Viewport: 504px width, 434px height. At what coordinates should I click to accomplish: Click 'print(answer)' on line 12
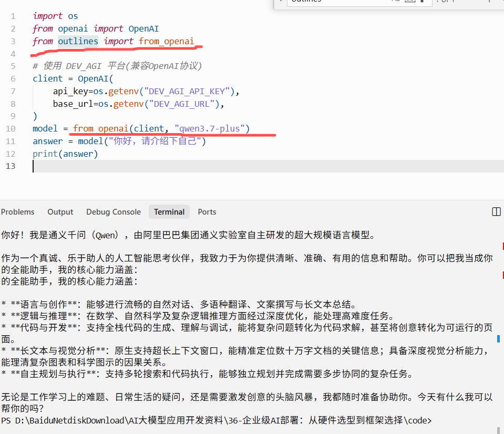click(65, 154)
